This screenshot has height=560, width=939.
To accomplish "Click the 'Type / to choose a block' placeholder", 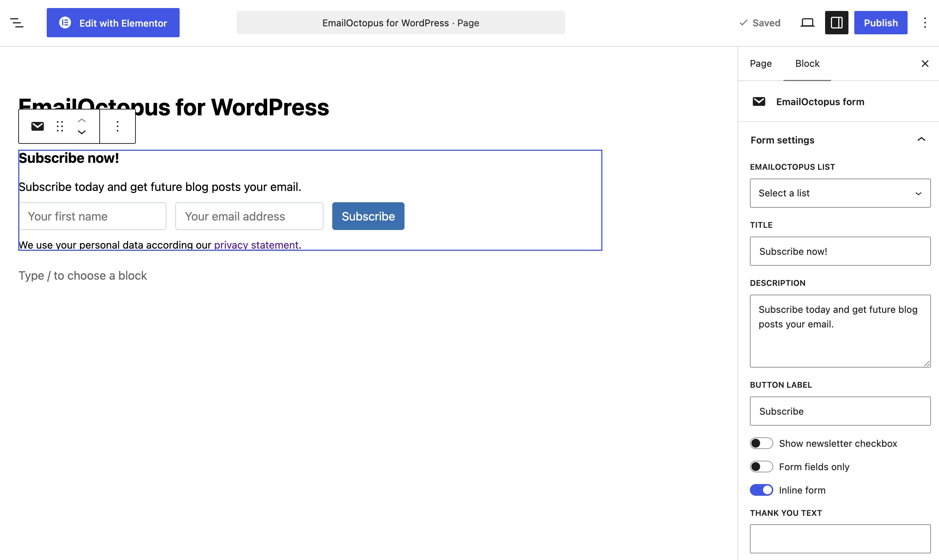I will (83, 276).
